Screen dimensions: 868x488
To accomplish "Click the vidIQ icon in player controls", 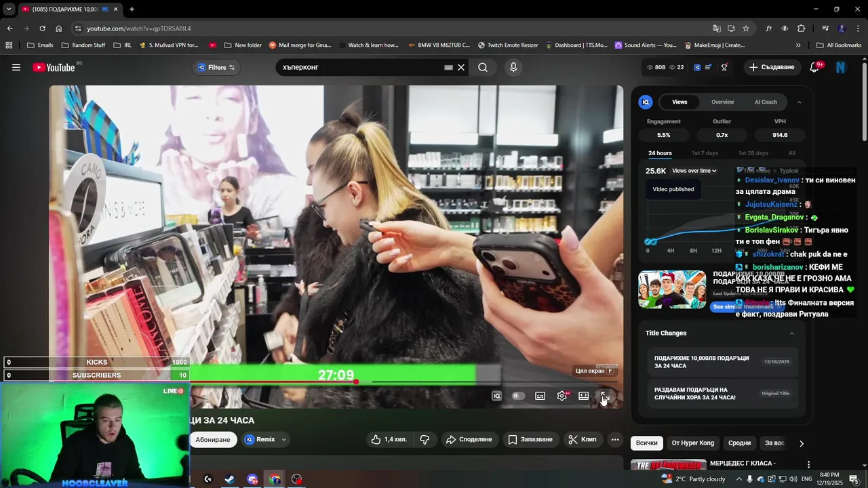I will tap(496, 396).
